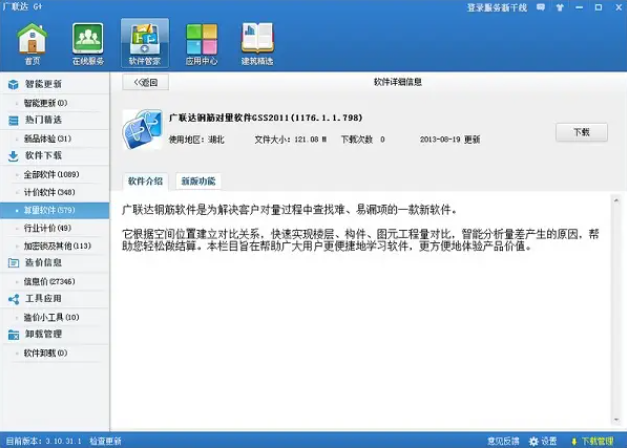This screenshot has width=627, height=448.
Task: Click the 下载 download button
Action: 581,132
